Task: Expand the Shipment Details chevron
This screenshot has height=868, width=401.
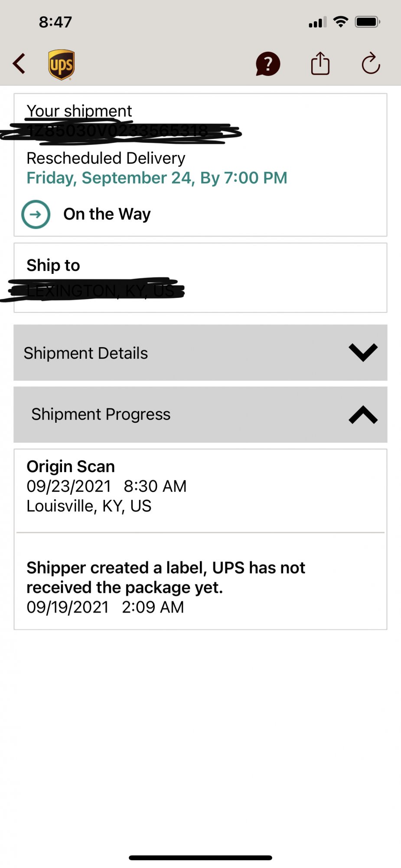Action: click(x=363, y=352)
